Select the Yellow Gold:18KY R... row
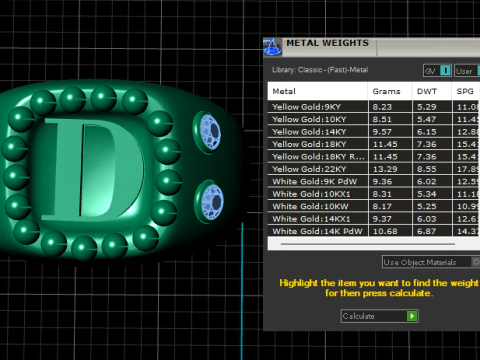 [374, 157]
